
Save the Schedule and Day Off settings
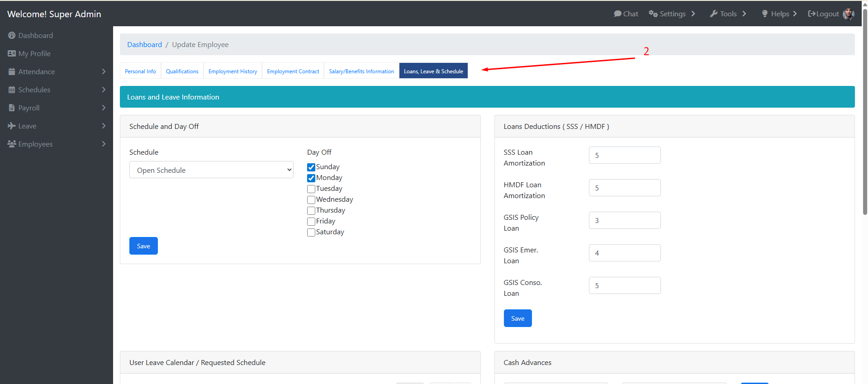coord(143,246)
